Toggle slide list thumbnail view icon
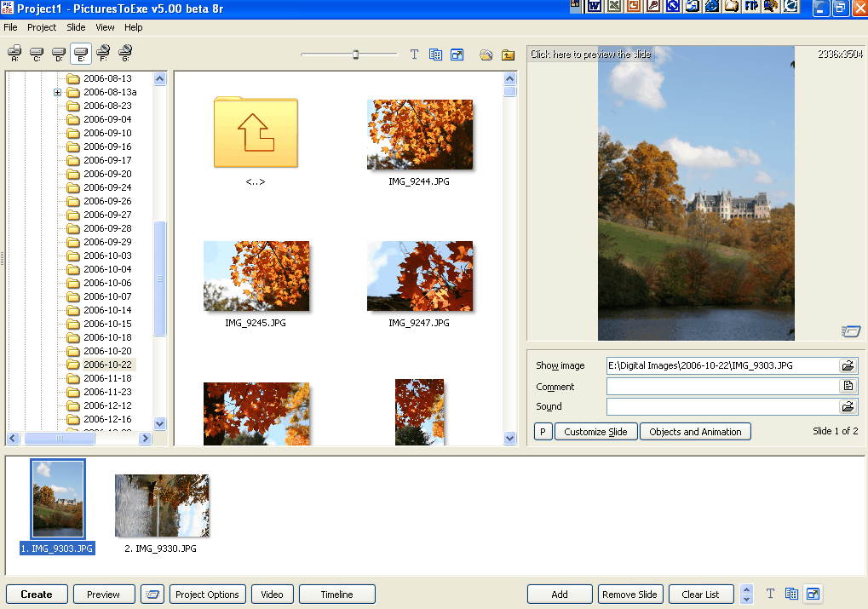This screenshot has width=868, height=609. coord(813,594)
